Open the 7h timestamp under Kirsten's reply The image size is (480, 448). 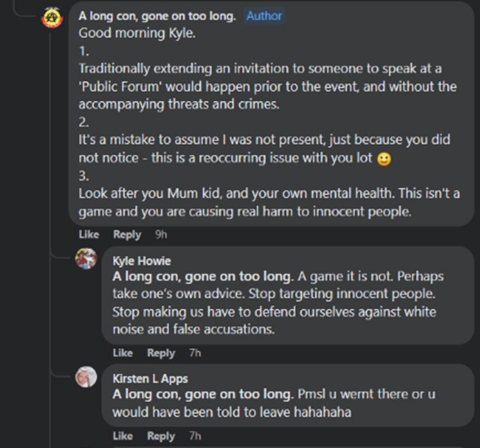195,436
